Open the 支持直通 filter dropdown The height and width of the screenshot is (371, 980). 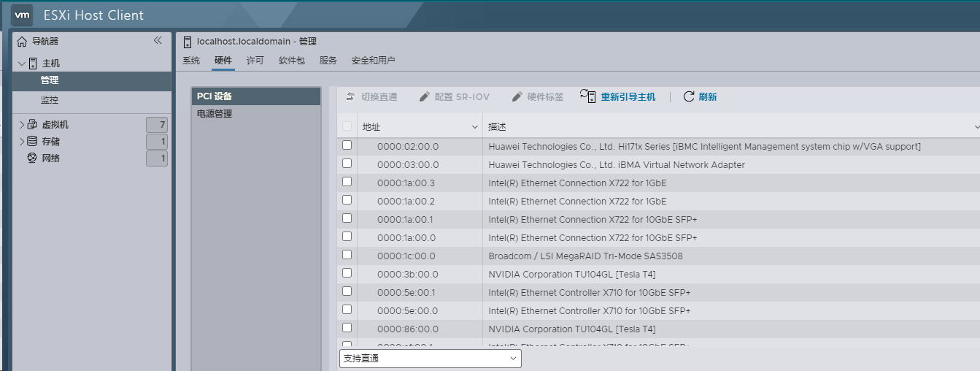click(x=431, y=359)
